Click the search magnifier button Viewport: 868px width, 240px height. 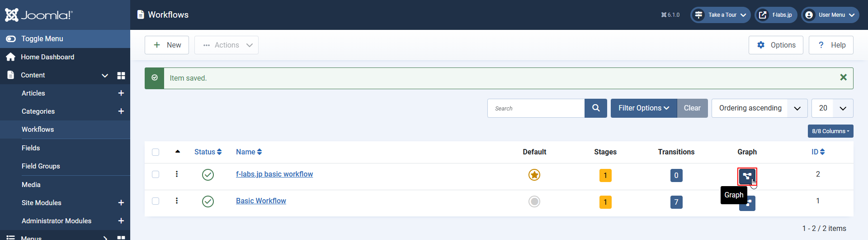point(595,108)
